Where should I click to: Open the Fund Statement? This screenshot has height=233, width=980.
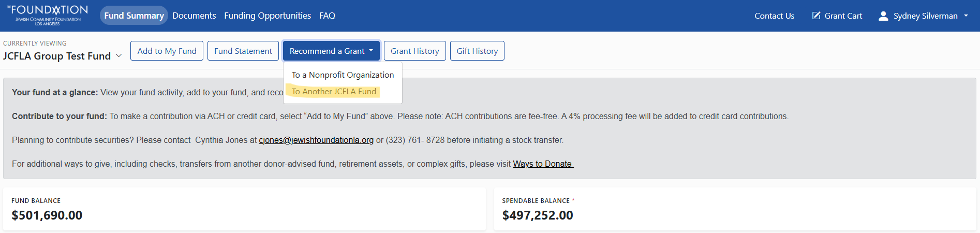tap(243, 51)
